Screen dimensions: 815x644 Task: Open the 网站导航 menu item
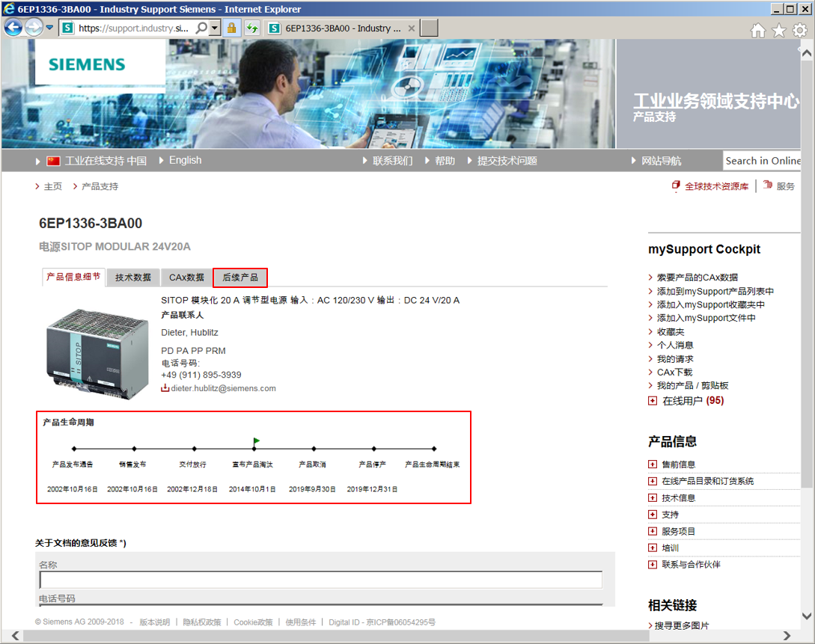click(661, 161)
